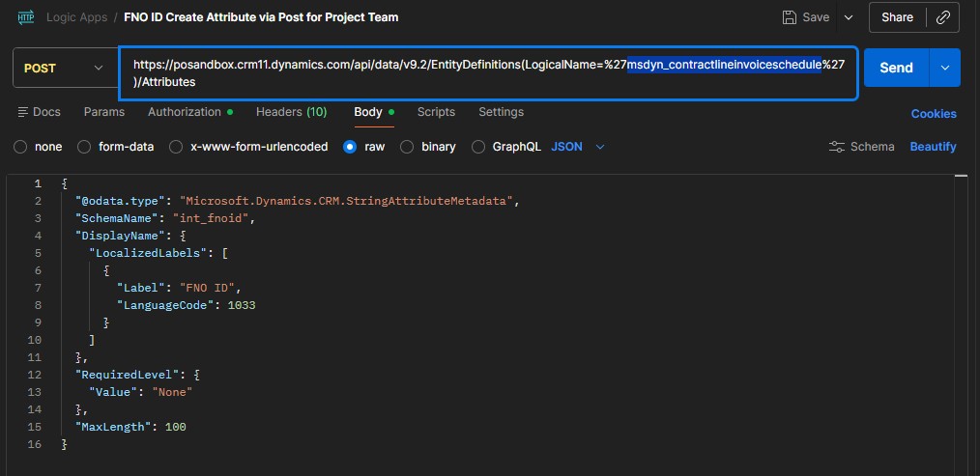Open the JSON format dropdown
Screen dimensions: 980x476
(x=578, y=147)
